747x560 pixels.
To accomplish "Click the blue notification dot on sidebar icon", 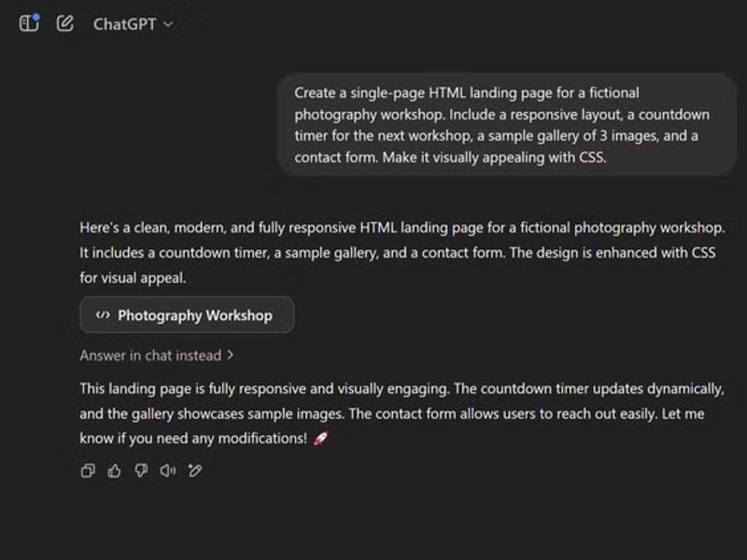I will click(35, 16).
